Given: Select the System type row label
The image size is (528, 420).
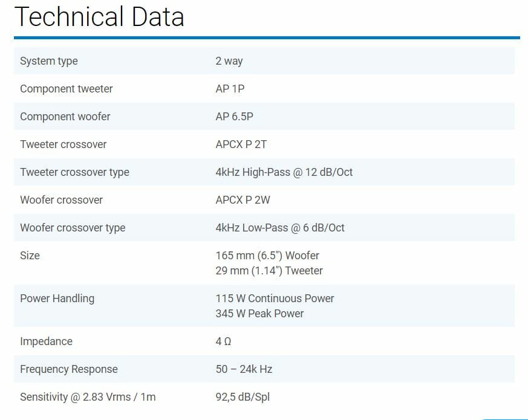Looking at the screenshot, I should tap(49, 61).
